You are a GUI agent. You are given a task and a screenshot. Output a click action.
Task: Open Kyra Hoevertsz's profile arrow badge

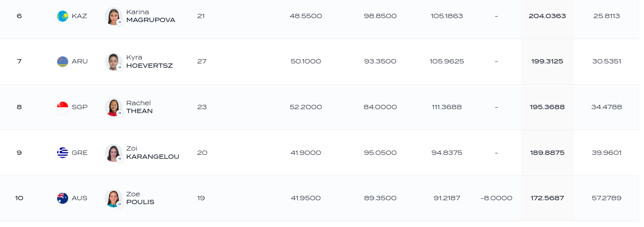click(x=119, y=67)
